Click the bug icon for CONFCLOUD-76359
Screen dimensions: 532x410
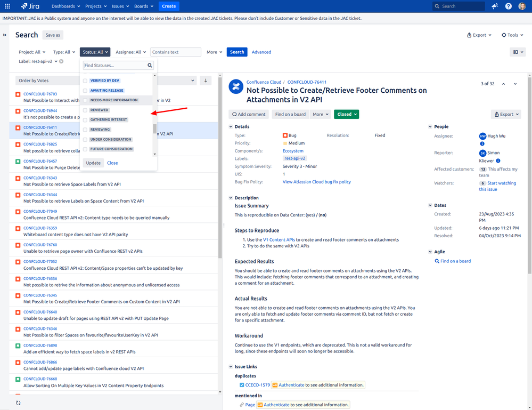point(18,229)
